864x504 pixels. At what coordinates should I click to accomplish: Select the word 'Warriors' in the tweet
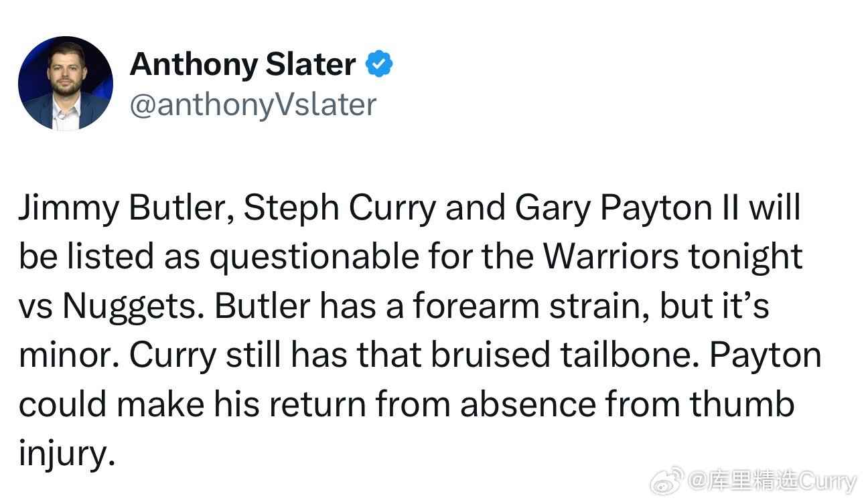point(610,258)
